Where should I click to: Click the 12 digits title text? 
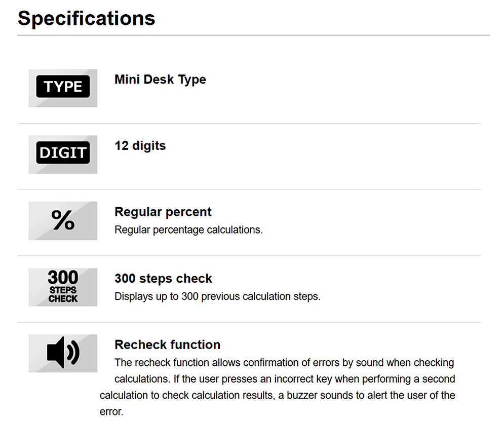pos(140,145)
